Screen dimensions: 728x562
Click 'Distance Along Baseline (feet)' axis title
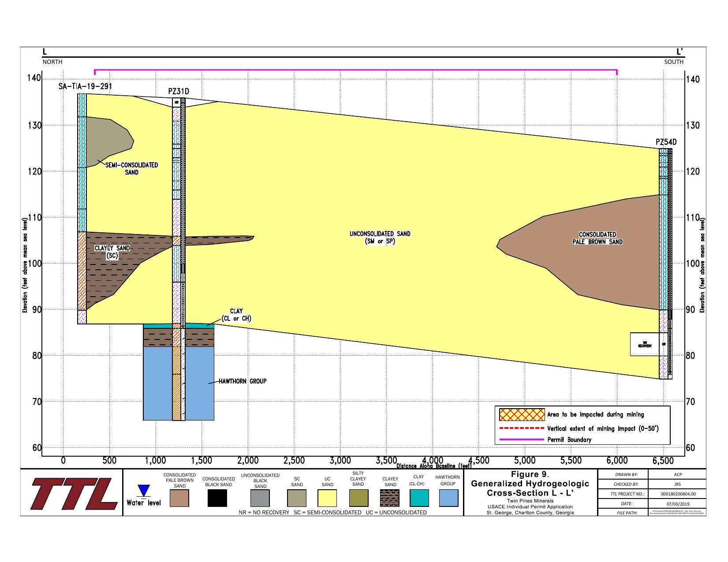coord(434,465)
